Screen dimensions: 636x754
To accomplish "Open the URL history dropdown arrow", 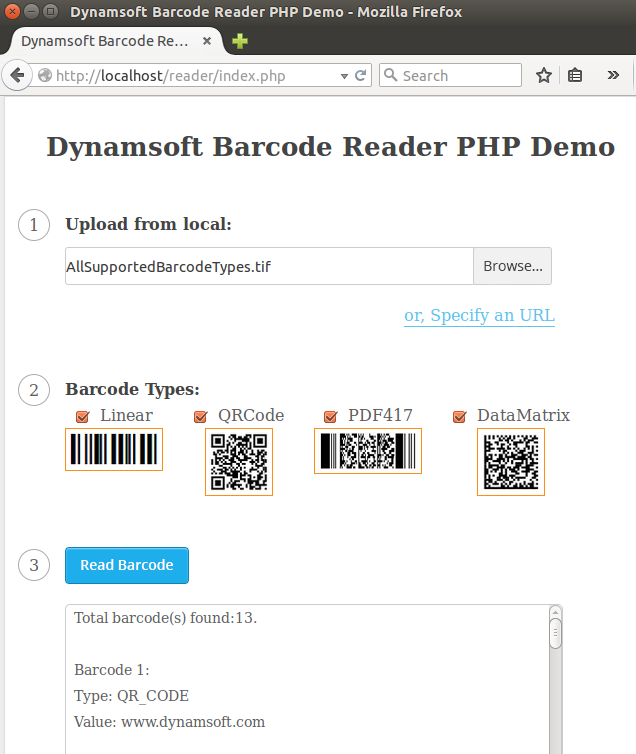I will click(x=344, y=76).
